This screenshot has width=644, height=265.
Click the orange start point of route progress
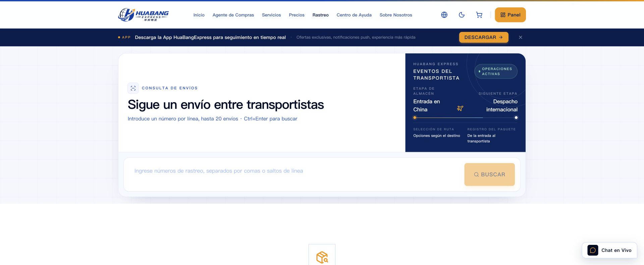pos(415,118)
